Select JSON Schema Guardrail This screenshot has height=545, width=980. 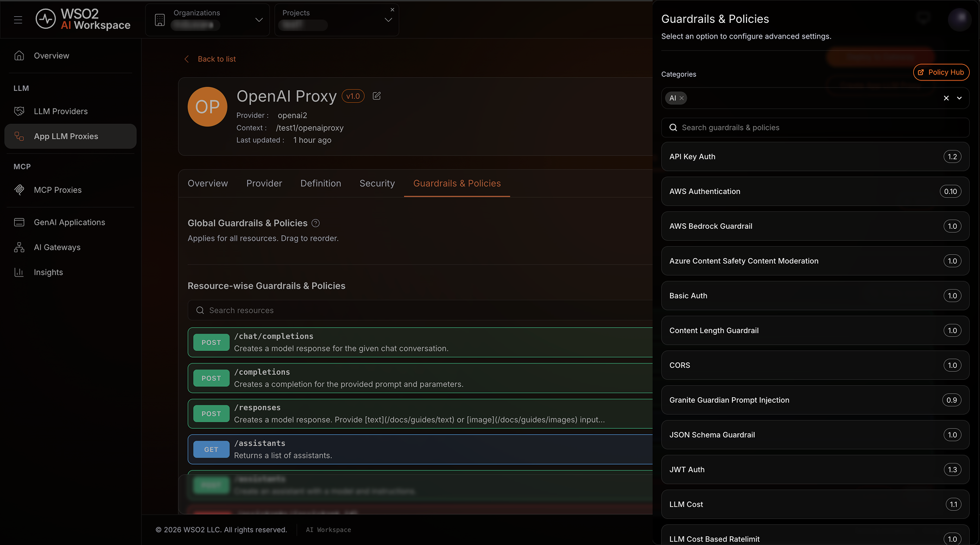click(815, 435)
